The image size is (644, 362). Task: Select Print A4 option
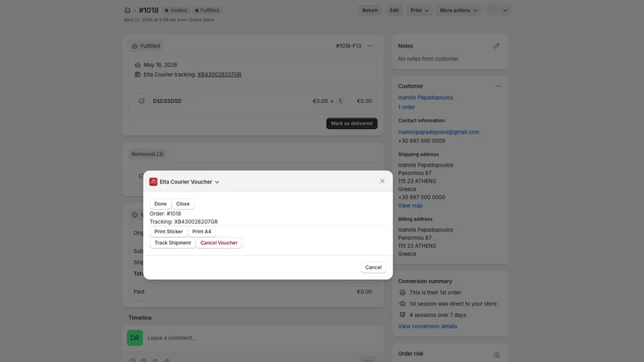(x=202, y=232)
